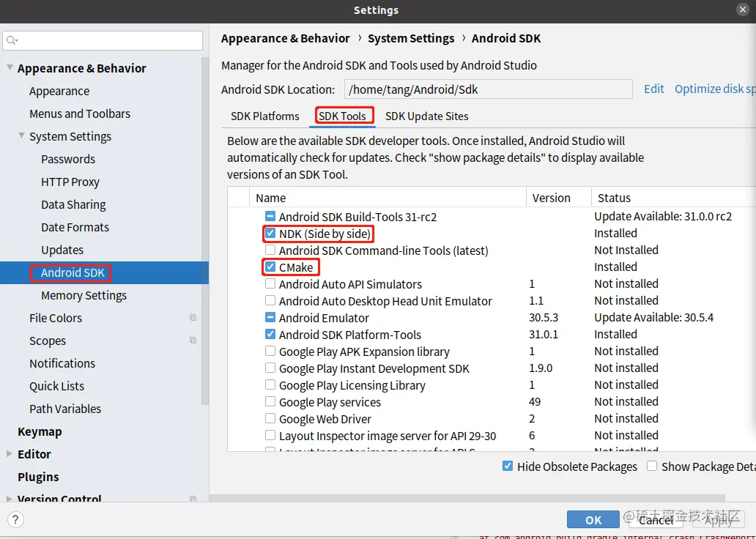Sort the tools table by Version column
This screenshot has width=756, height=539.
pos(551,198)
